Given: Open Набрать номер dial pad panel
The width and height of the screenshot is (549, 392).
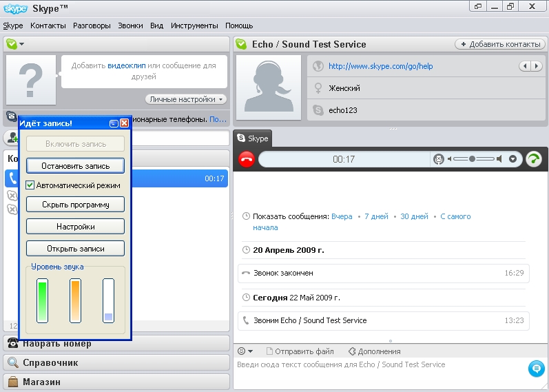Looking at the screenshot, I should (116, 344).
